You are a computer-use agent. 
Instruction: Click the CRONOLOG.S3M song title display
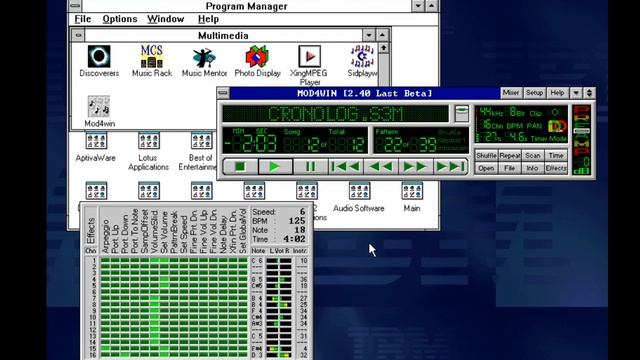335,114
